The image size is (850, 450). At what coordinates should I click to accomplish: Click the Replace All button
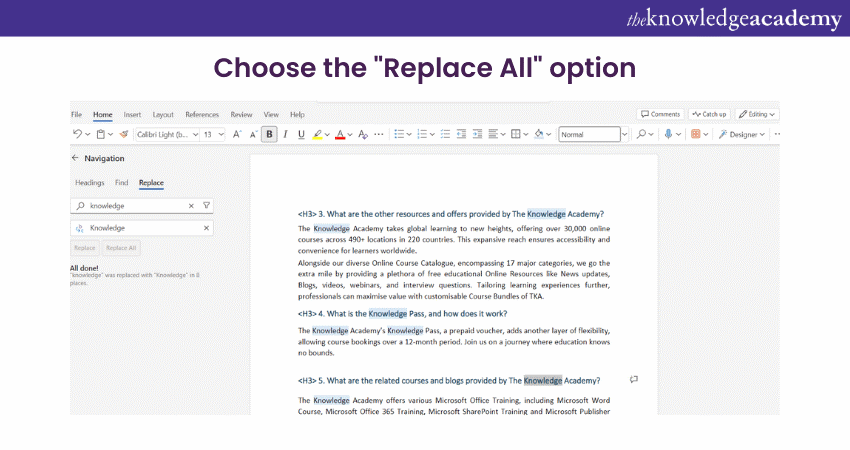coord(121,247)
